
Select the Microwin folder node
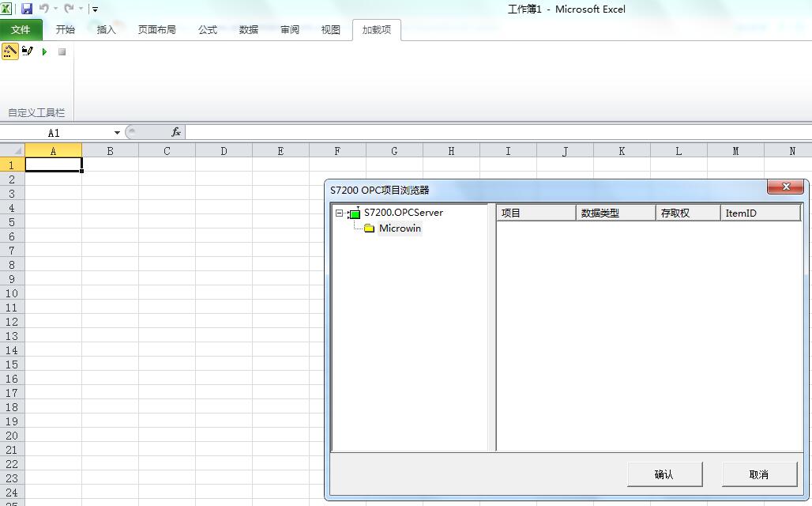400,228
